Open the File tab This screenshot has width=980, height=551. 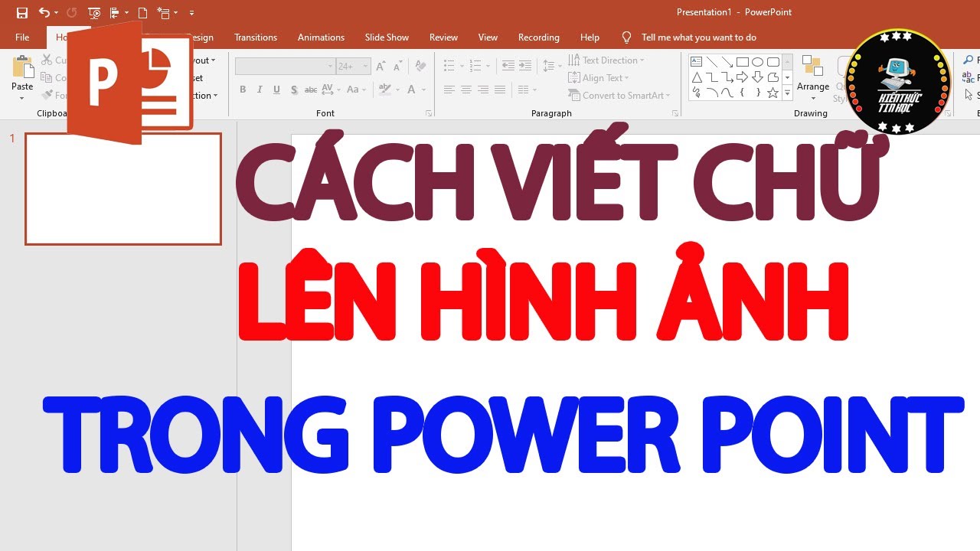pyautogui.click(x=22, y=37)
